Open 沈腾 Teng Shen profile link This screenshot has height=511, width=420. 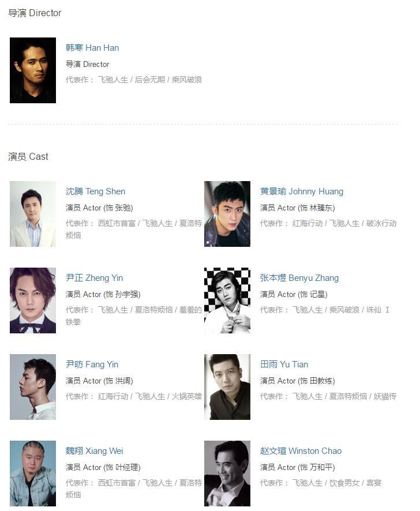96,191
